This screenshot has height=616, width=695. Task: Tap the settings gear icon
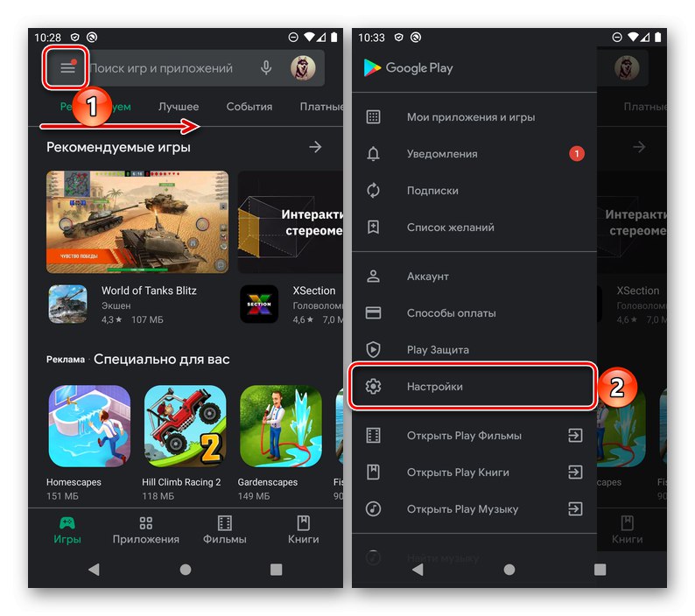373,387
